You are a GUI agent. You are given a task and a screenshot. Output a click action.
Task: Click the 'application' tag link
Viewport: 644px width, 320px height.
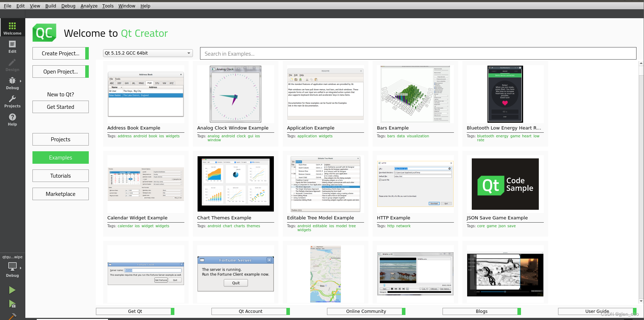(307, 136)
